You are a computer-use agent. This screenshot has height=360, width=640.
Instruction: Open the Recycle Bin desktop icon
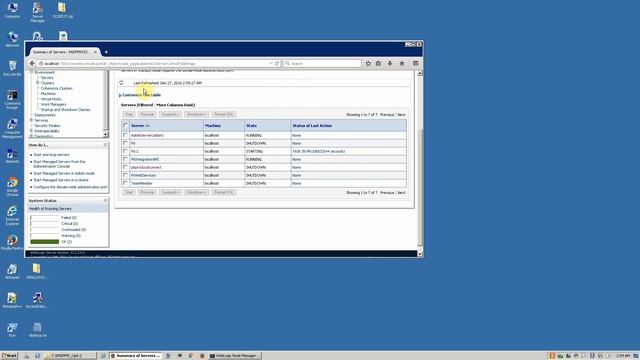click(12, 68)
